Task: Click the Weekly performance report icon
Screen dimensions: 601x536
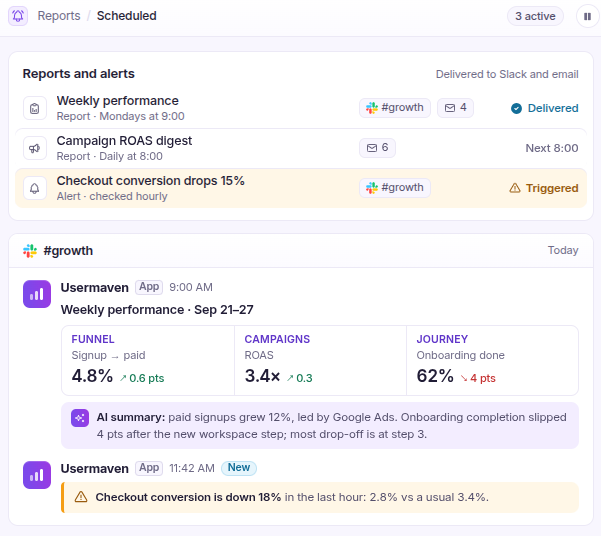Action: 35,108
